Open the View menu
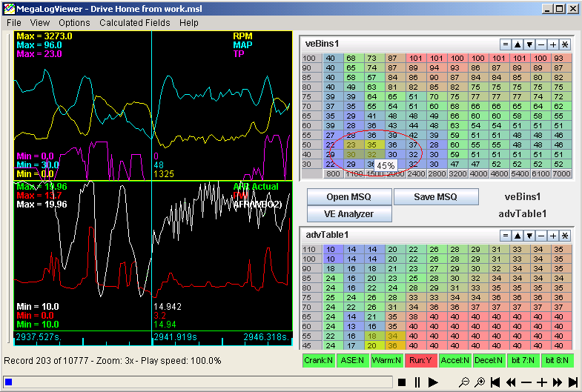 [x=40, y=23]
